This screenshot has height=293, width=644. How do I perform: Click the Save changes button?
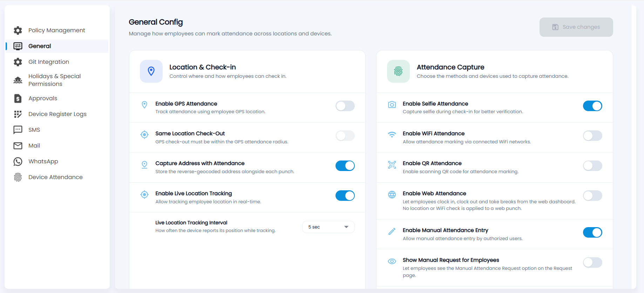tap(576, 27)
